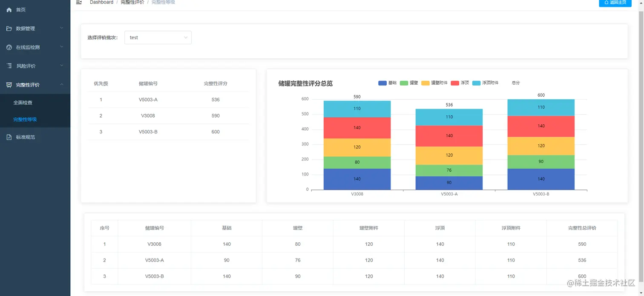This screenshot has height=296, width=644.
Task: Click the 完整性评分 column header
Action: [x=216, y=83]
